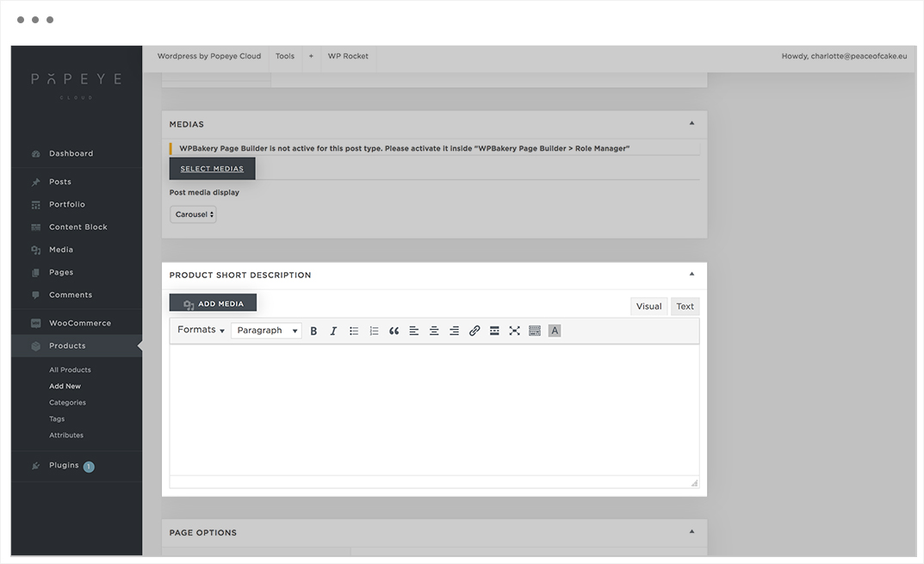This screenshot has width=924, height=564.
Task: Apply blockquote formatting
Action: [x=394, y=331]
